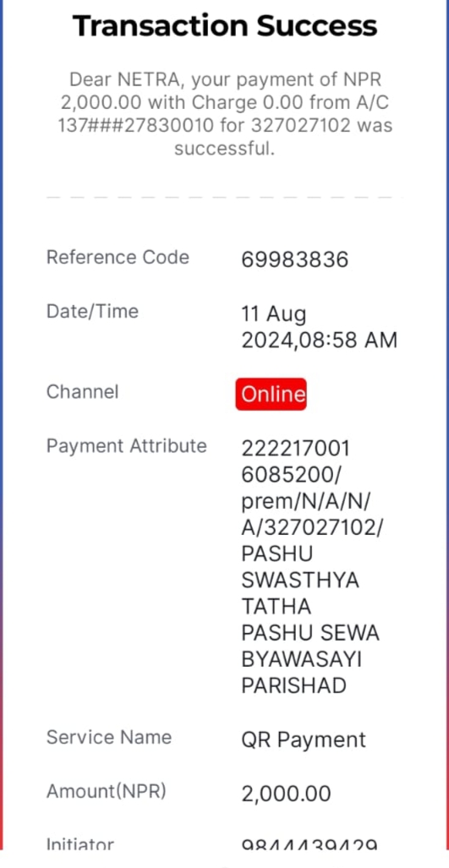Screen dimensions: 449x868
Task: Tap the Initiator label
Action: coord(80,843)
